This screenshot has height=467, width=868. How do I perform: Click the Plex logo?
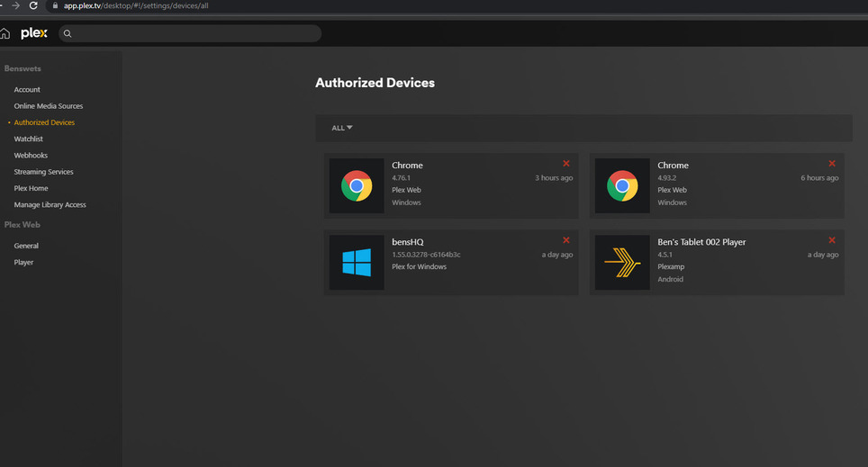[34, 33]
